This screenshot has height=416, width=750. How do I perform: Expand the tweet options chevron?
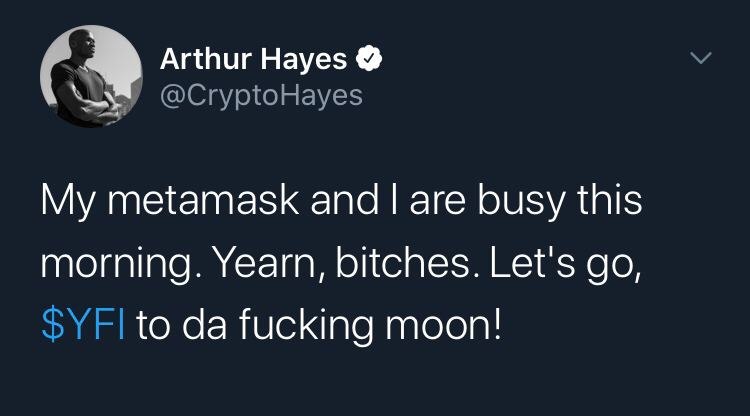(x=704, y=60)
